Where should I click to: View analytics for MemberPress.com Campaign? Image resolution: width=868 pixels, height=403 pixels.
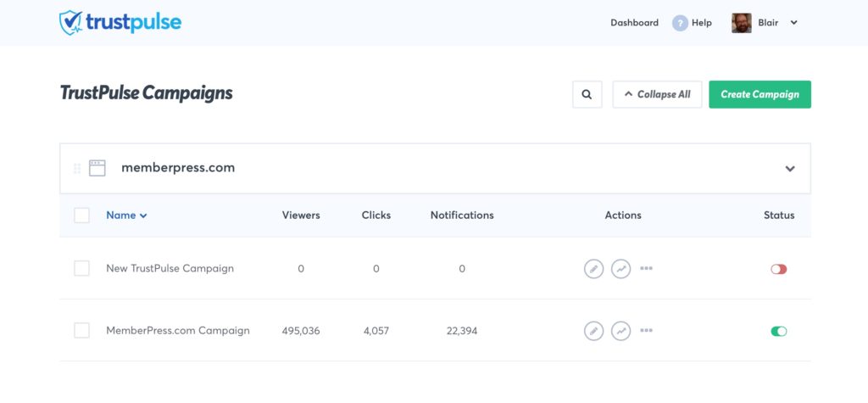point(621,332)
